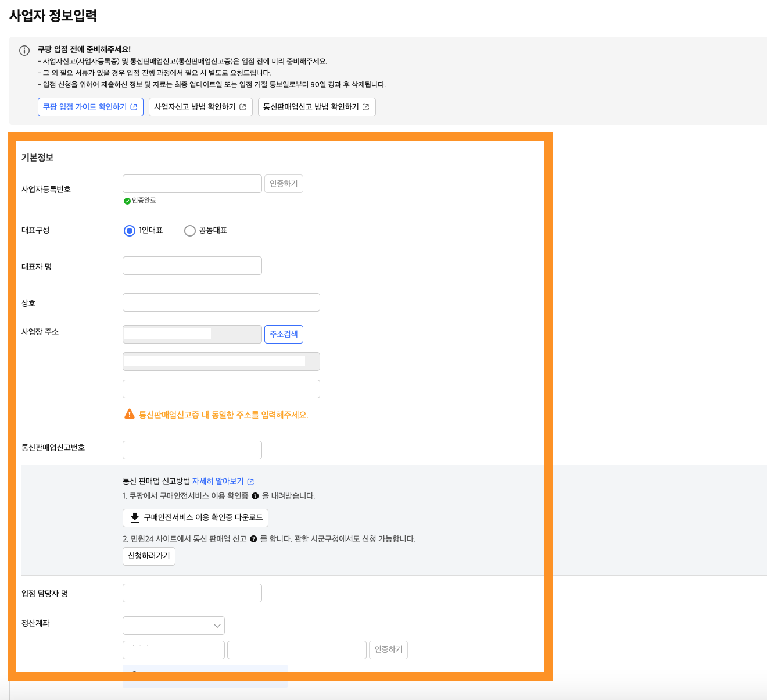Click the 사업자 정보입력 page title
This screenshot has height=700, width=767.
click(x=53, y=16)
